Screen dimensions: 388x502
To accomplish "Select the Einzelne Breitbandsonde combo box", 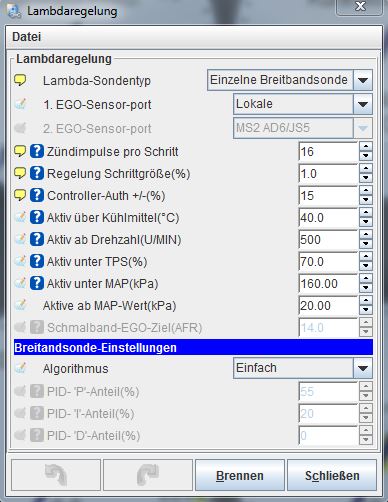I will pyautogui.click(x=290, y=80).
